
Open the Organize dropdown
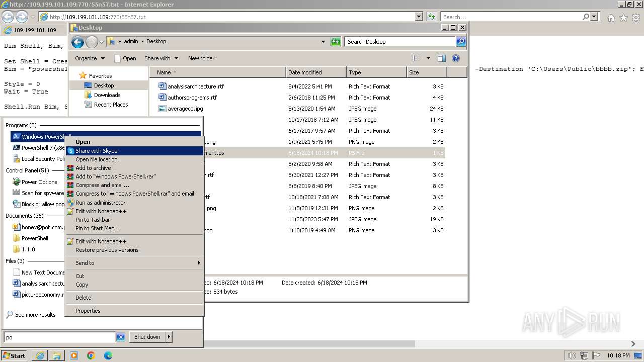90,58
